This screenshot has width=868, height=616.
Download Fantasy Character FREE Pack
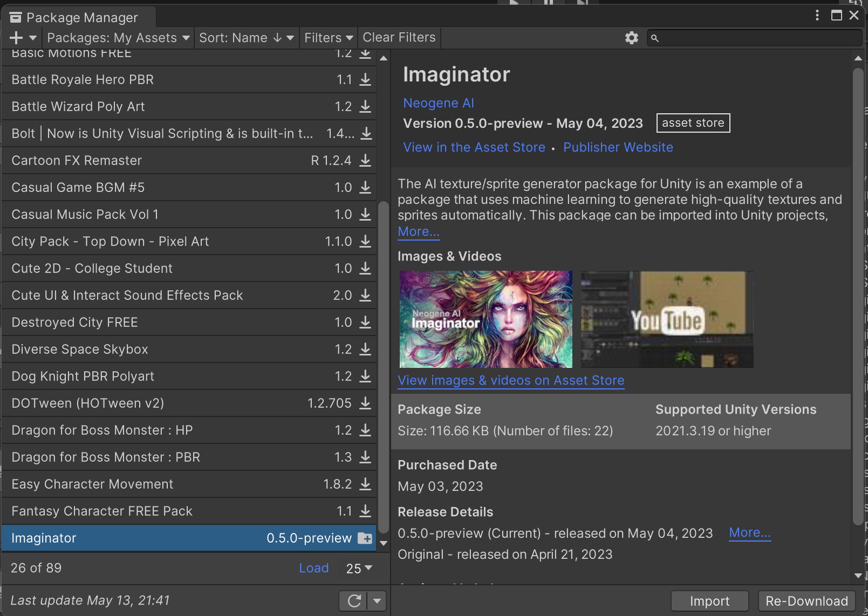tap(365, 511)
